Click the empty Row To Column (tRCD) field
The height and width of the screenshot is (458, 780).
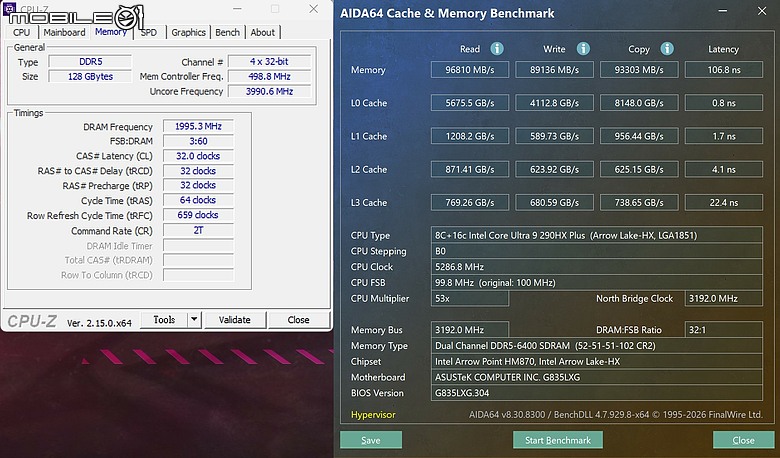pyautogui.click(x=198, y=275)
